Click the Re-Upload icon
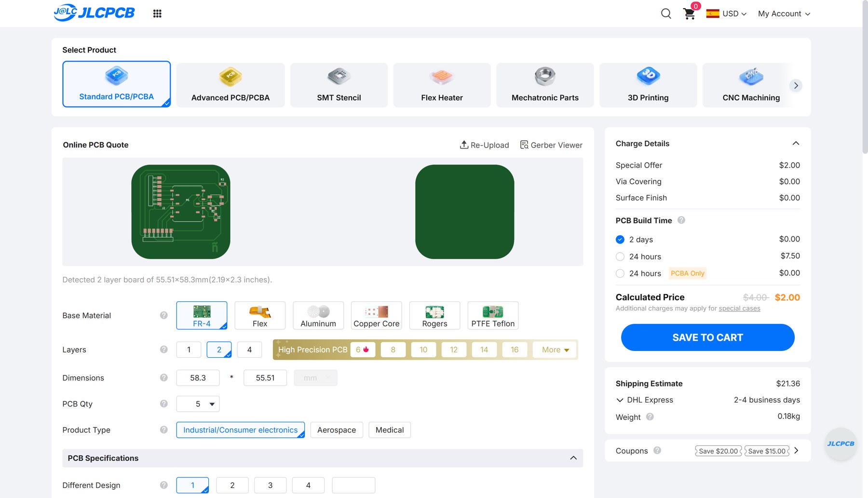868x498 pixels. [464, 145]
